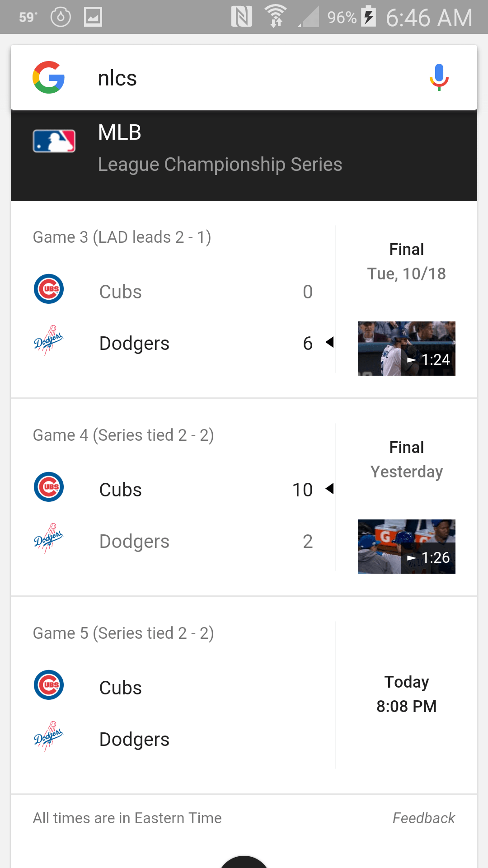
Task: Play the Game 4 highlight video
Action: click(x=407, y=547)
